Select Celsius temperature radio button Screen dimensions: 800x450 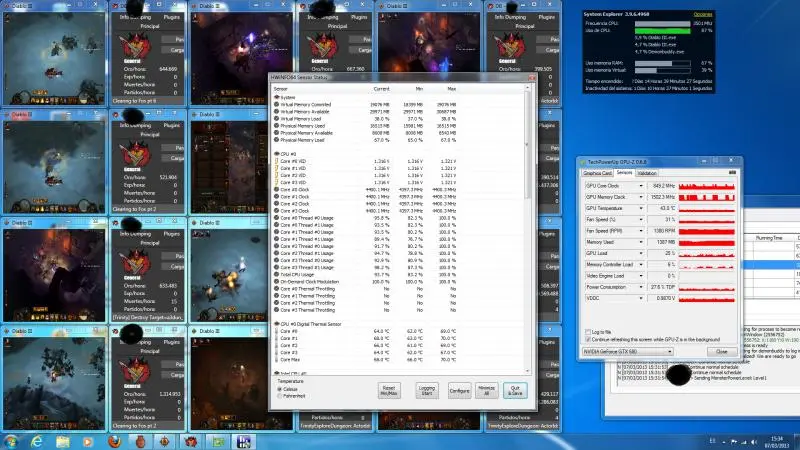tap(280, 389)
